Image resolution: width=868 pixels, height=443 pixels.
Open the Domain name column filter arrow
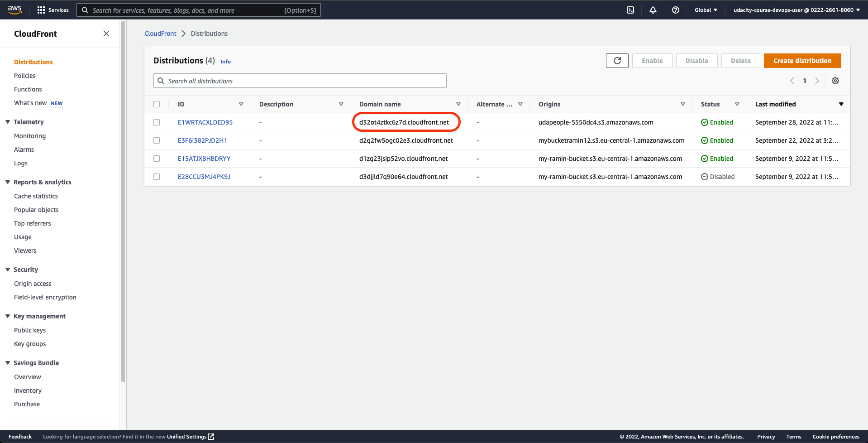(x=458, y=104)
